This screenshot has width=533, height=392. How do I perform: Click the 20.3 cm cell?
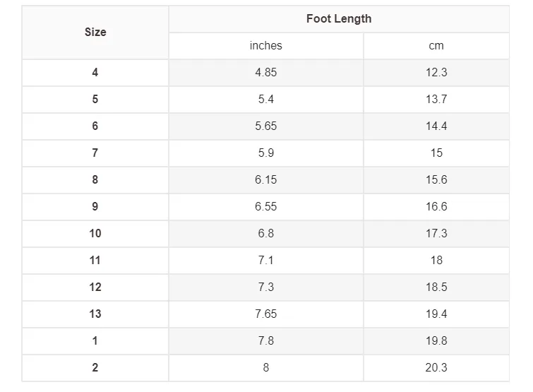[436, 368]
